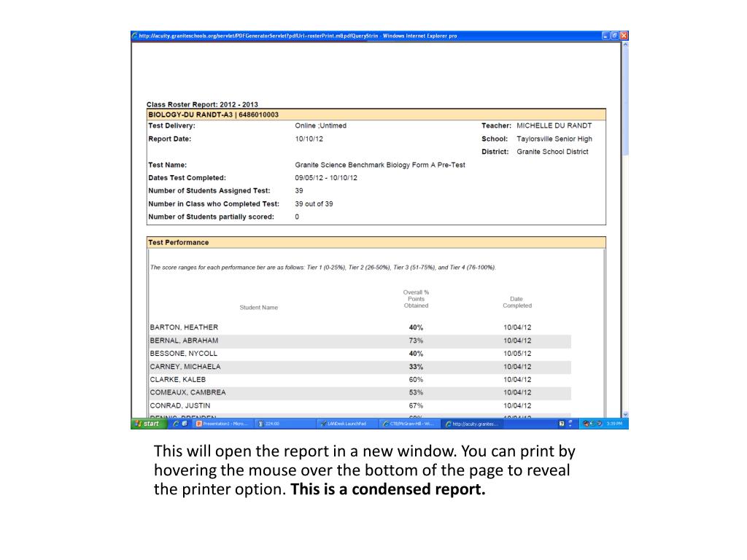Click the second quick launch icon
This screenshot has height=560, width=747.
click(185, 424)
